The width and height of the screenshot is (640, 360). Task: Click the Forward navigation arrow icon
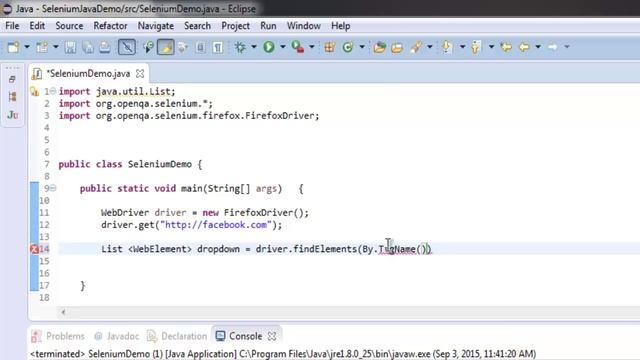coord(553,47)
